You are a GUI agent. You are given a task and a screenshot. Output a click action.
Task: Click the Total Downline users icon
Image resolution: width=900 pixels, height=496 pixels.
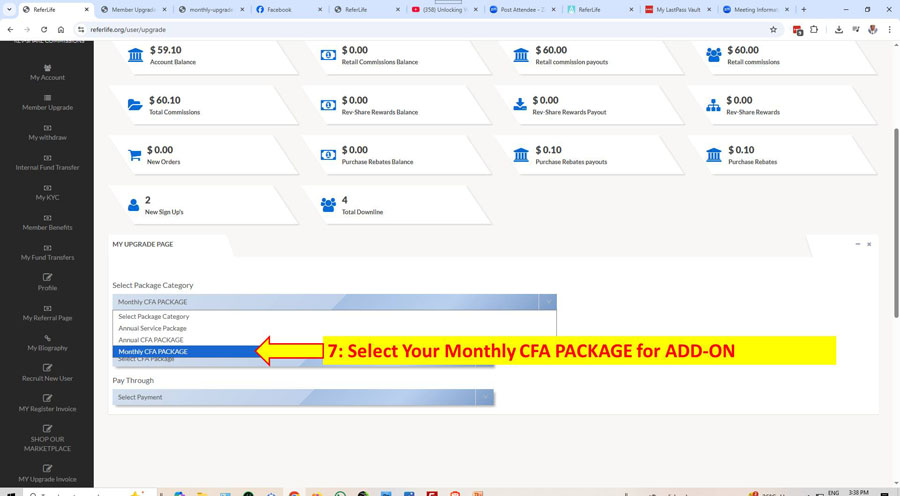click(x=328, y=204)
